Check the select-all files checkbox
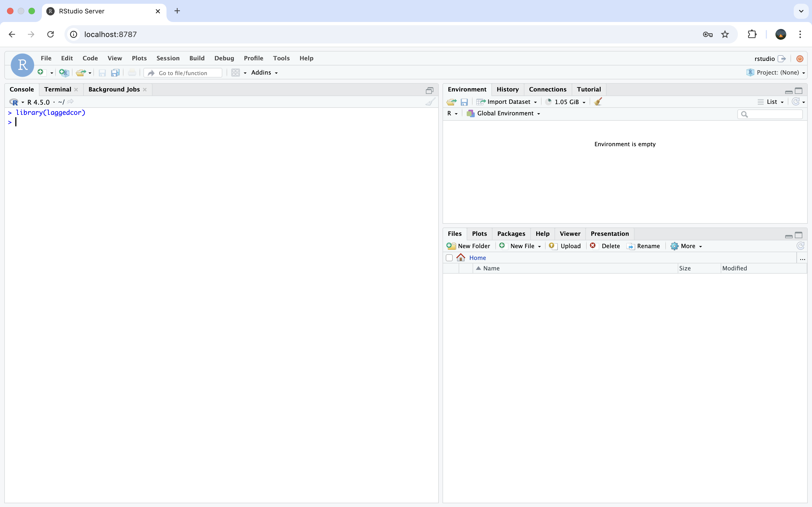Screen dimensions: 812x507 449,258
